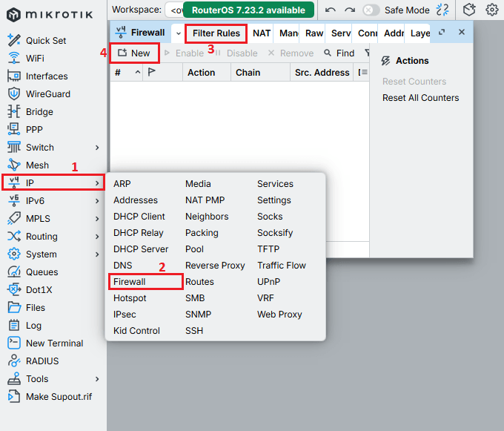Select Services in the IP submenu
Image resolution: width=504 pixels, height=431 pixels.
(275, 184)
